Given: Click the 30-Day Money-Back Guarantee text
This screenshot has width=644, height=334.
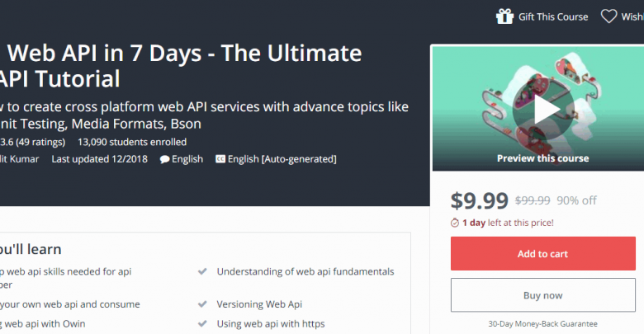Looking at the screenshot, I should coord(543,324).
